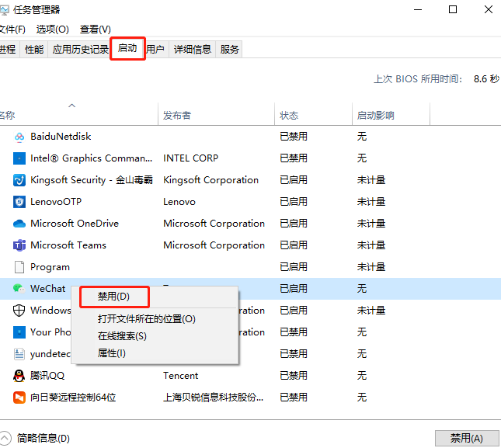The height and width of the screenshot is (448, 501).
Task: Select the yundetect document icon
Action: coord(19,354)
